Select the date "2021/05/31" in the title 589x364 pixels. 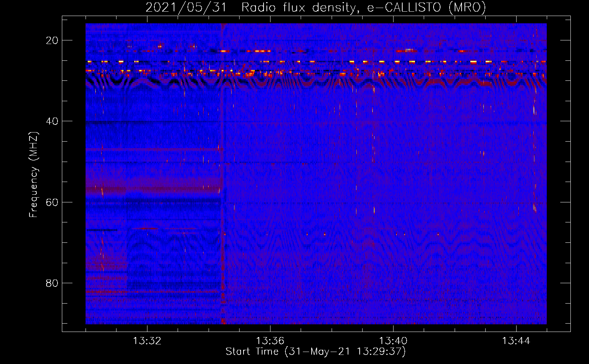pos(186,8)
